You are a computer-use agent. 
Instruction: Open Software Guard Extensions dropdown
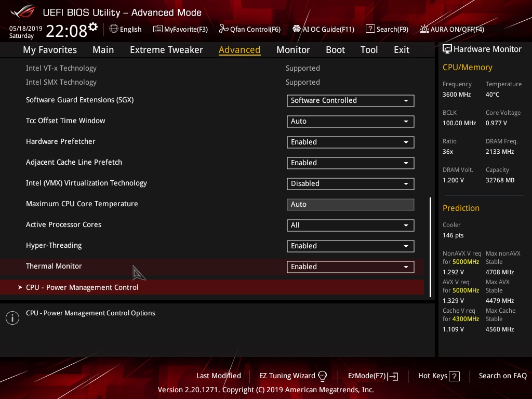(351, 100)
